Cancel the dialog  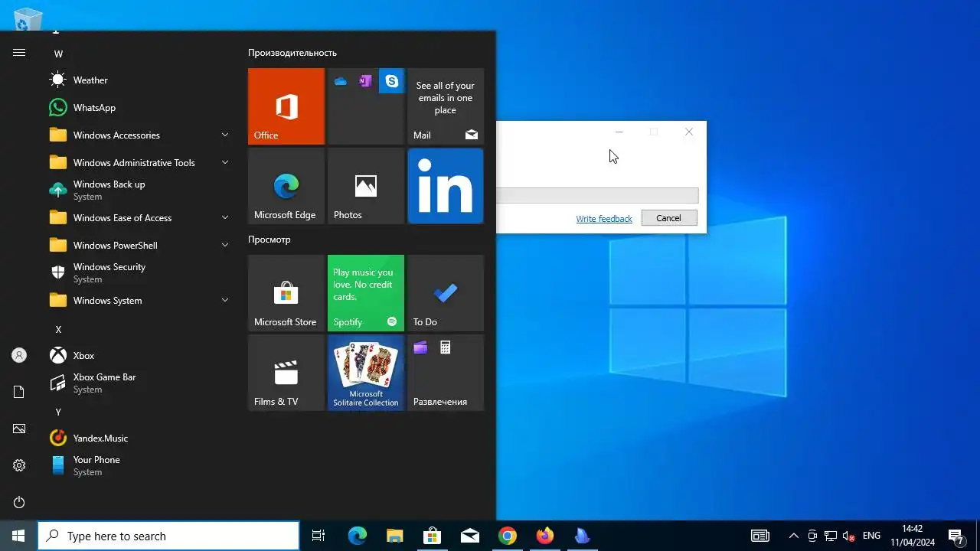click(668, 218)
